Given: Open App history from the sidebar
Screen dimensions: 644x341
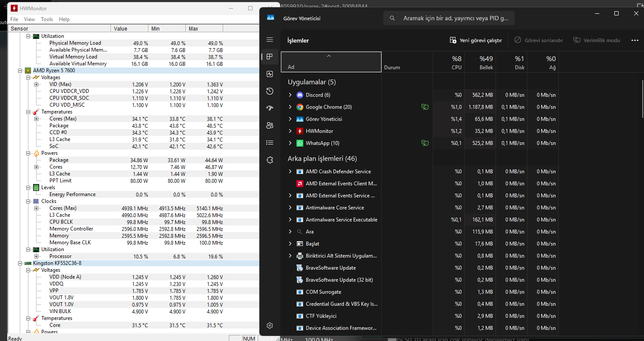Looking at the screenshot, I should click(270, 91).
